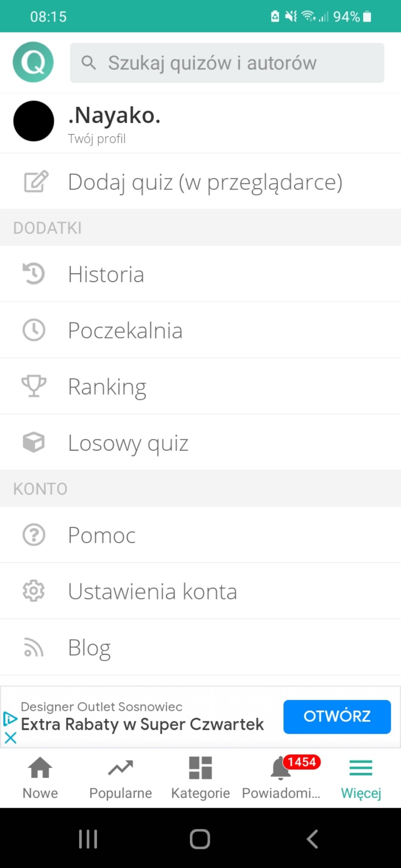Tap the gear icon for Ustawienia konta
This screenshot has height=868, width=401.
34,591
